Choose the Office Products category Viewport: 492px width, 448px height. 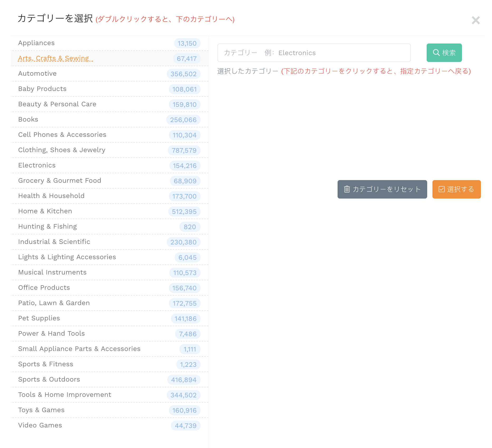pos(110,288)
